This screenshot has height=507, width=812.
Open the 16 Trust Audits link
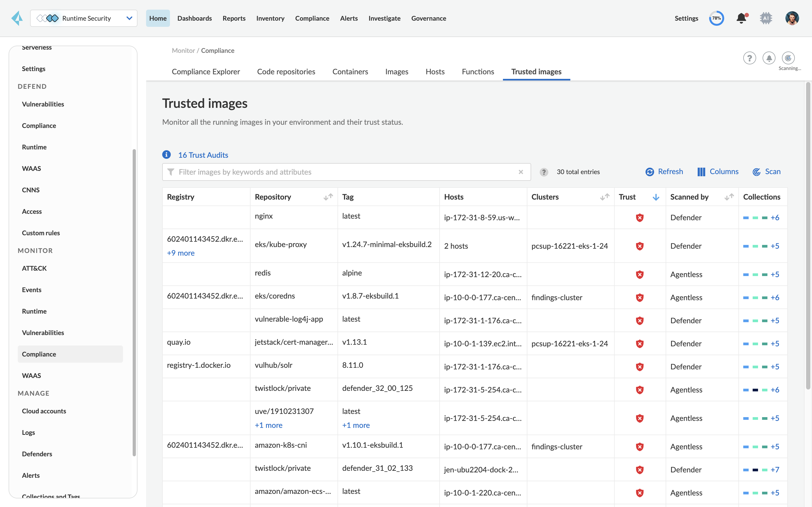click(x=203, y=155)
